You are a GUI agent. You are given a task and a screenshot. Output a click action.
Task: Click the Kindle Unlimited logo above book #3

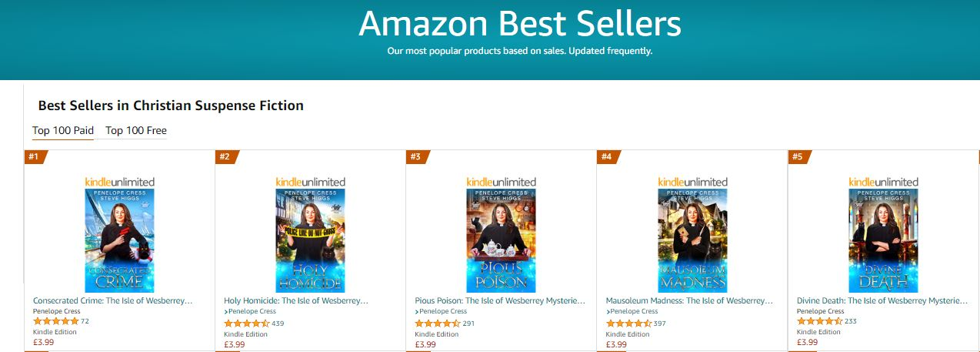[501, 182]
